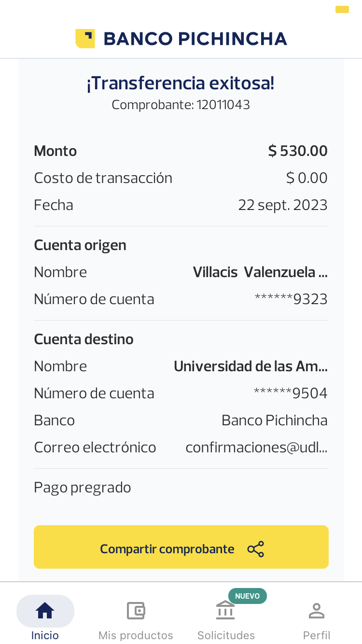Click the Banco Pichincha yellow logo icon
362x644 pixels.
(85, 39)
